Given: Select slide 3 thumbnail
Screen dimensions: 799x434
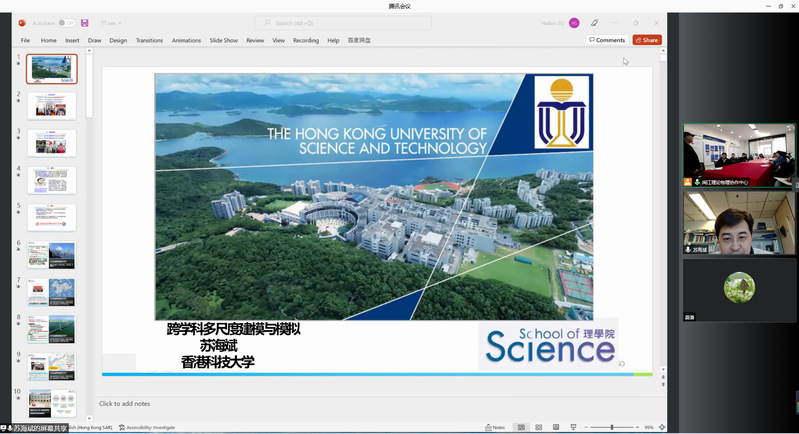Looking at the screenshot, I should point(52,143).
